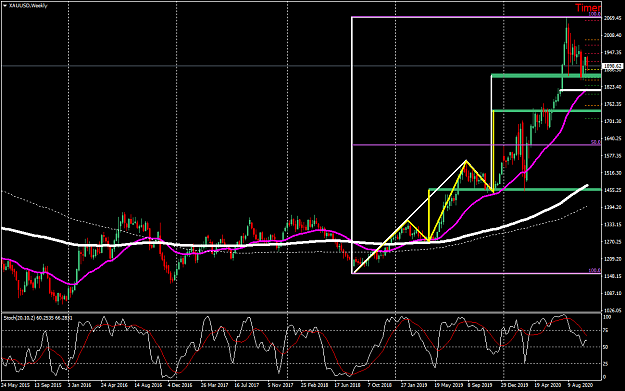Click the 24 Apr 2016 date label

[114, 385]
